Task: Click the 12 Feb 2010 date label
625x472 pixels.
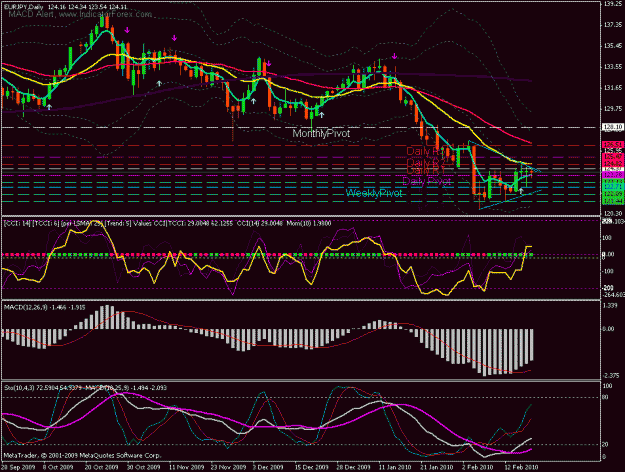Action: pos(521,467)
